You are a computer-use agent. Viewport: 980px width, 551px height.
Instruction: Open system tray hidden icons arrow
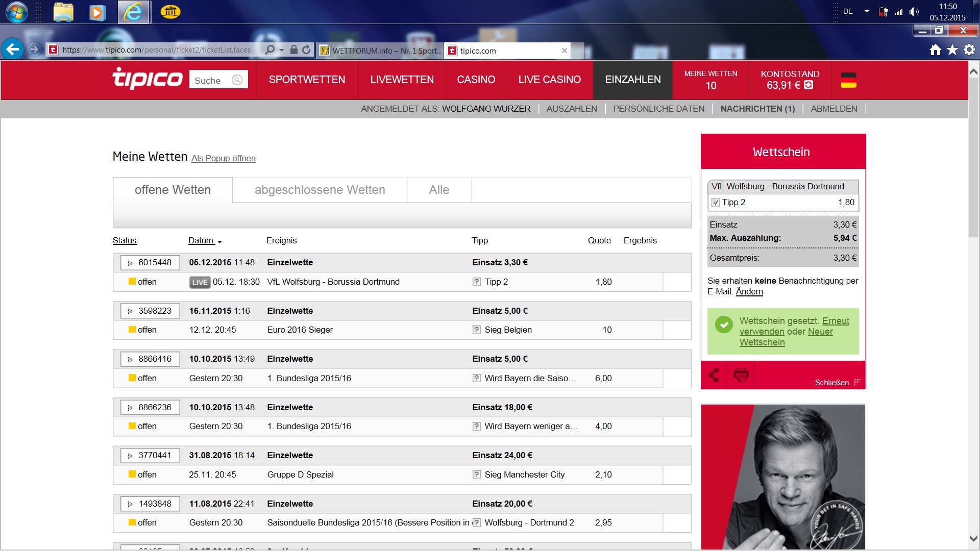tap(866, 11)
